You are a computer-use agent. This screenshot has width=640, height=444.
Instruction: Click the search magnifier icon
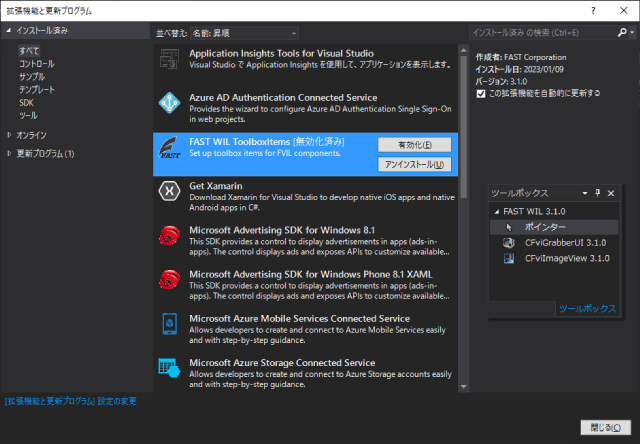click(x=622, y=33)
